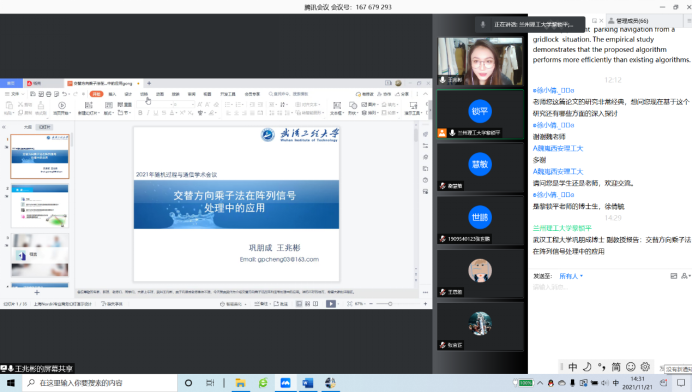Click the zoom slider handle in status bar
693x392 pixels.
click(390, 304)
